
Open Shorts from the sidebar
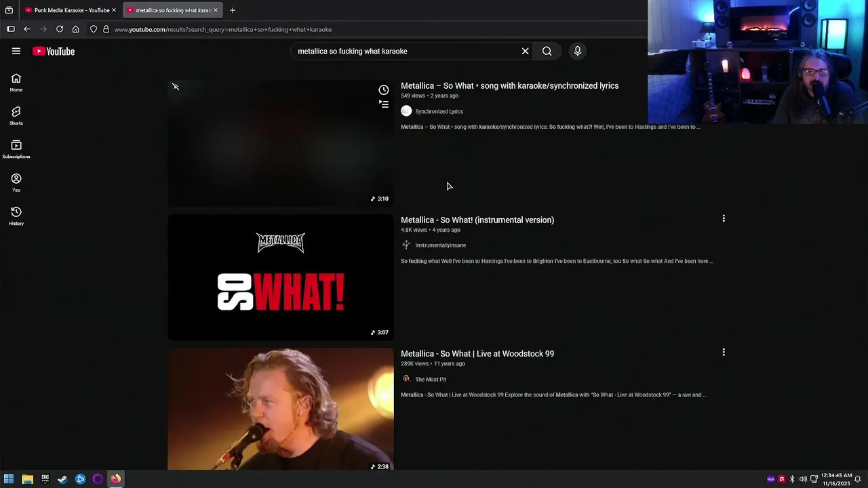tap(16, 116)
